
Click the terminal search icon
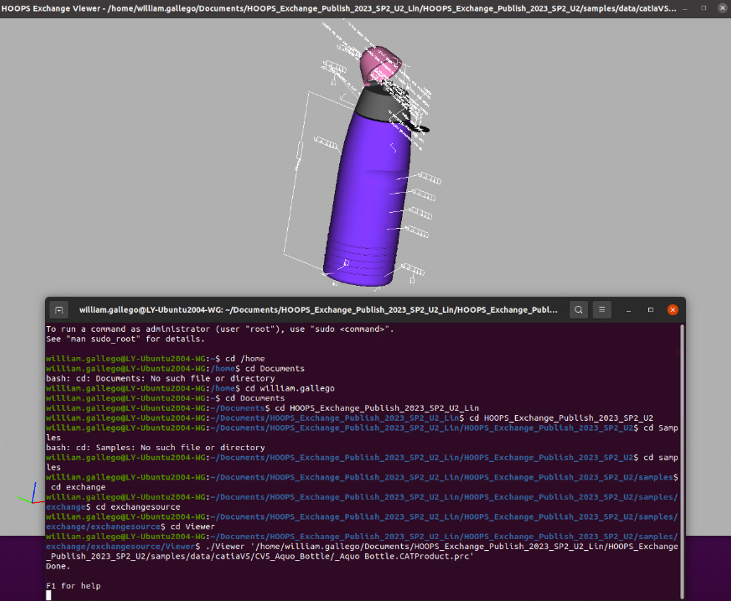[x=578, y=310]
